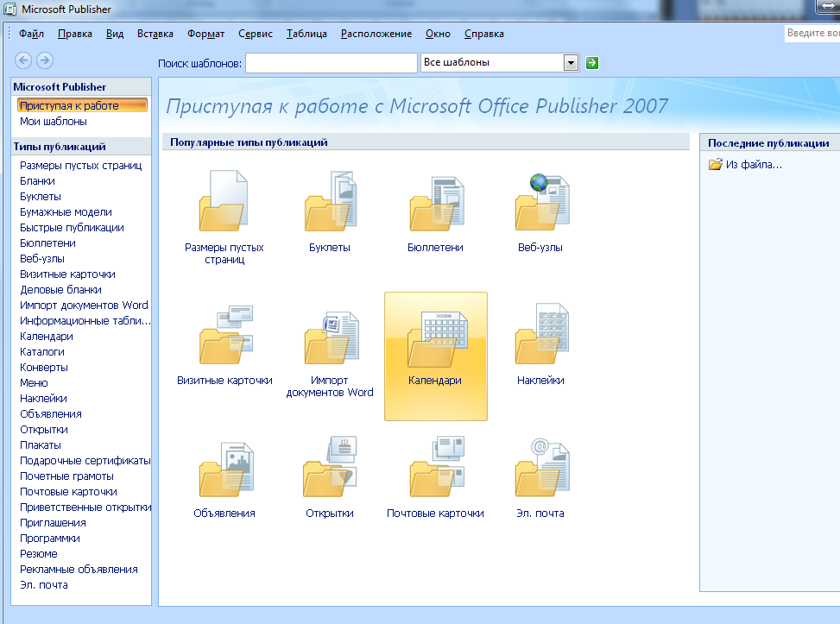
Task: Select Быстрые публикации in sidebar
Action: (x=72, y=228)
